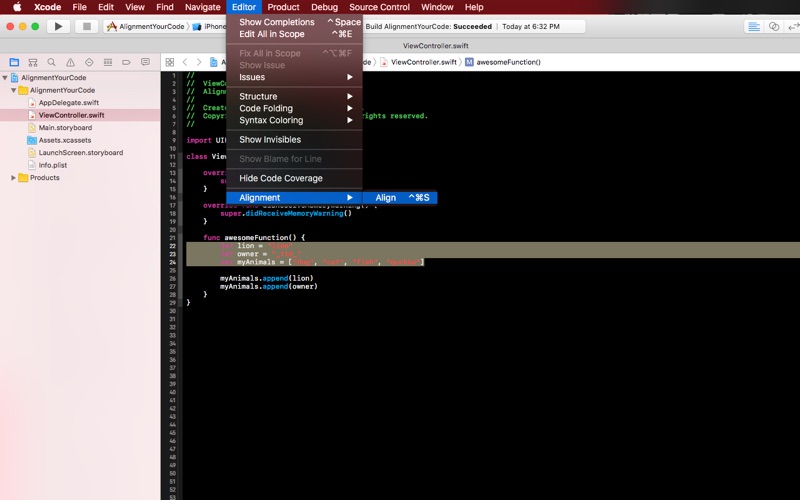Choose Show Completions
Image resolution: width=800 pixels, height=500 pixels.
click(294, 22)
